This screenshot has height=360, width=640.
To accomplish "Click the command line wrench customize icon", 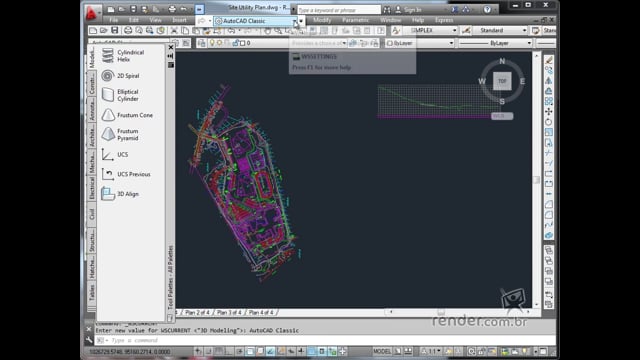I will coord(89,340).
